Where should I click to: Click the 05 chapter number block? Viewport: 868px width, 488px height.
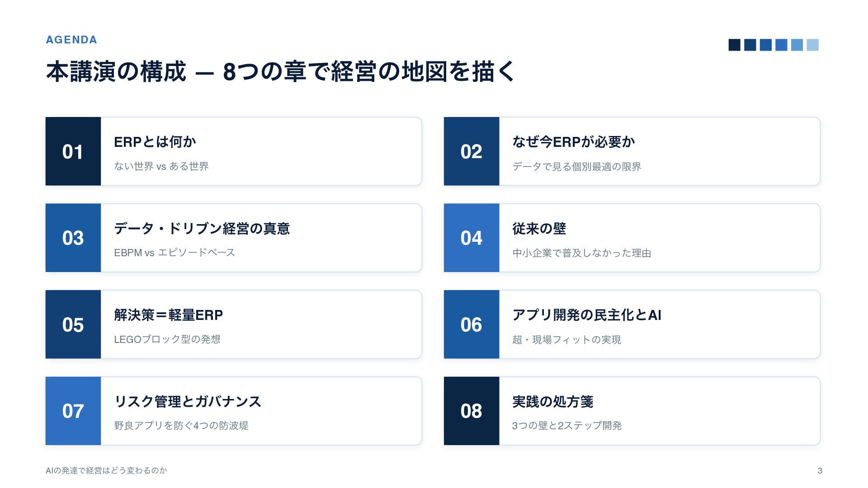click(x=73, y=324)
